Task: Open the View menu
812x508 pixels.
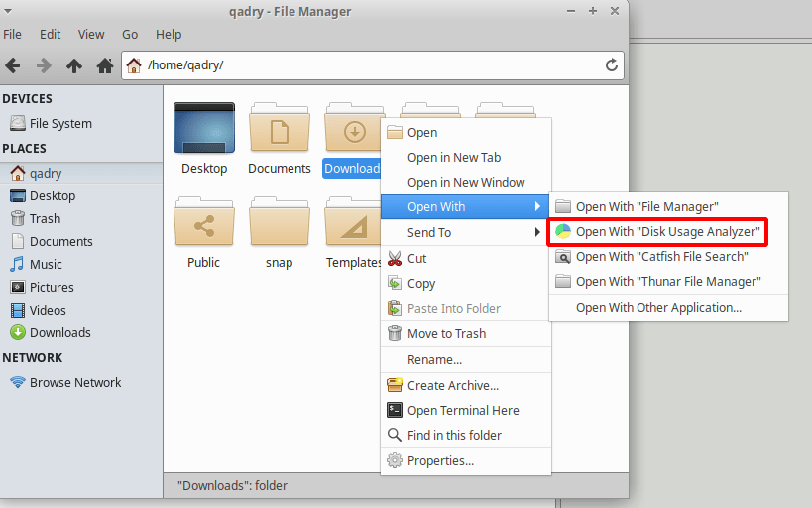Action: pos(91,35)
